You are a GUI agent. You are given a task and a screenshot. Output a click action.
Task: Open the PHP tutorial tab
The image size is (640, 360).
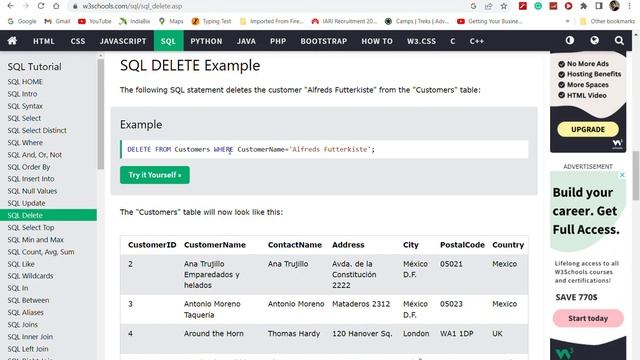pos(278,41)
